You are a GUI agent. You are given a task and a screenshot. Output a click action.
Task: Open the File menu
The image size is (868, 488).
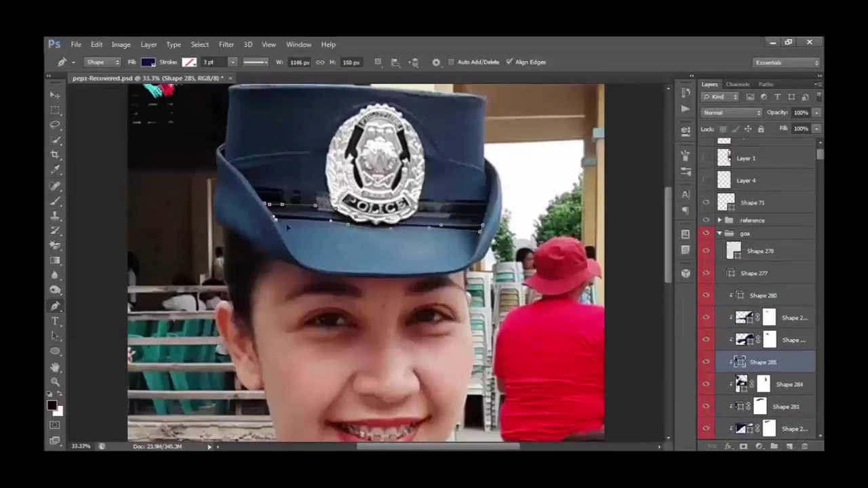coord(76,45)
